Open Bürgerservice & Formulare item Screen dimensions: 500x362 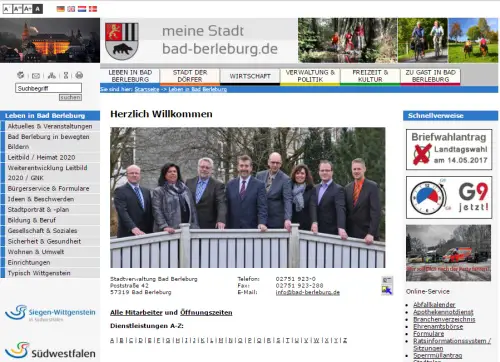[x=50, y=189]
